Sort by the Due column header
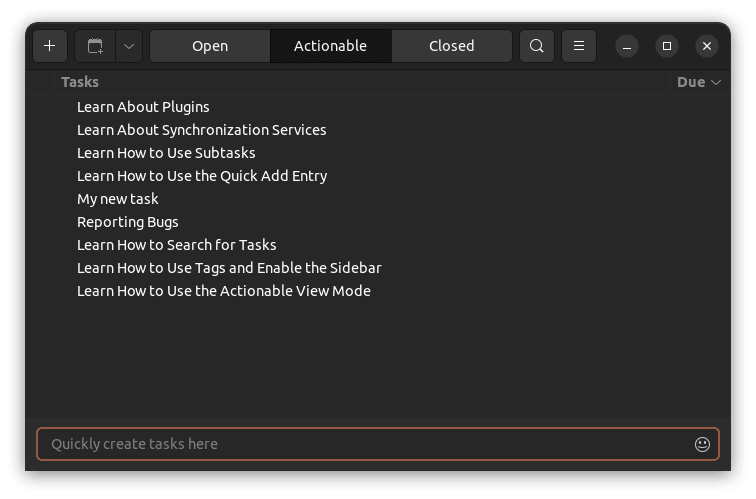The width and height of the screenshot is (756, 499). pos(699,82)
